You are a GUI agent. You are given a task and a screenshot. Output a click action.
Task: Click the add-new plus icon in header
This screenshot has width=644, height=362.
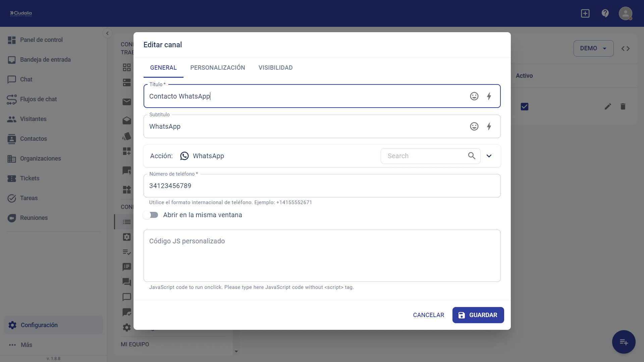click(585, 13)
